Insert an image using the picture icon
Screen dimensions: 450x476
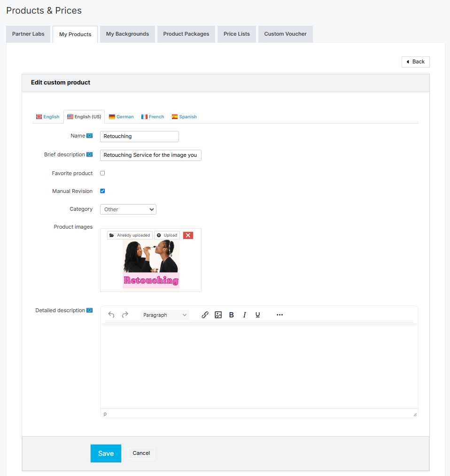pyautogui.click(x=218, y=315)
